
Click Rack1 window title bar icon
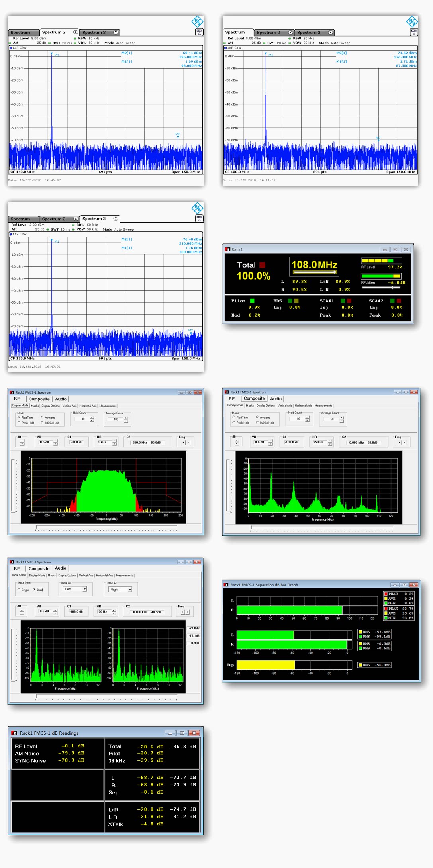(x=228, y=249)
